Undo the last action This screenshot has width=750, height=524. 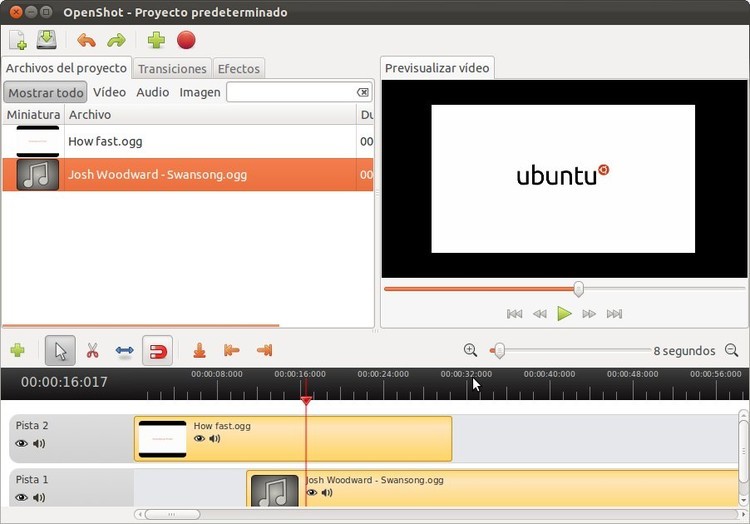pos(86,40)
